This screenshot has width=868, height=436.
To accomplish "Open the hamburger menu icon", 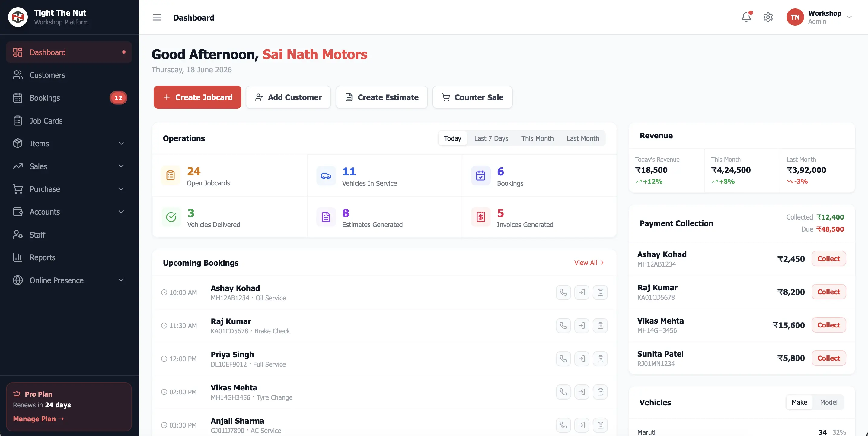I will coord(157,17).
